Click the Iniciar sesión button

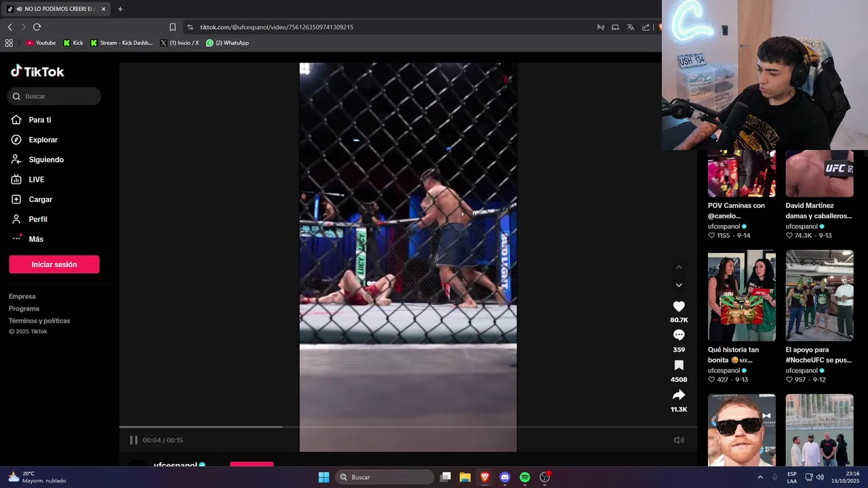(54, 264)
